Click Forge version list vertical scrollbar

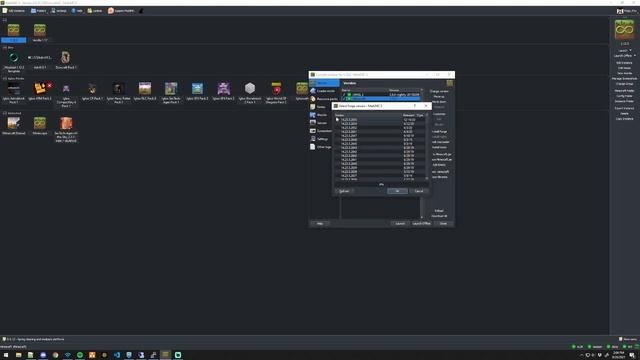pyautogui.click(x=427, y=147)
